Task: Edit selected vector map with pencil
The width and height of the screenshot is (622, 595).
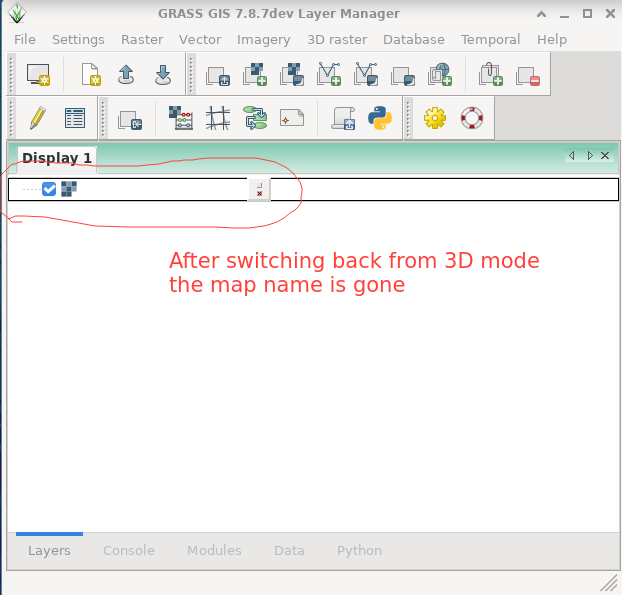Action: [38, 118]
